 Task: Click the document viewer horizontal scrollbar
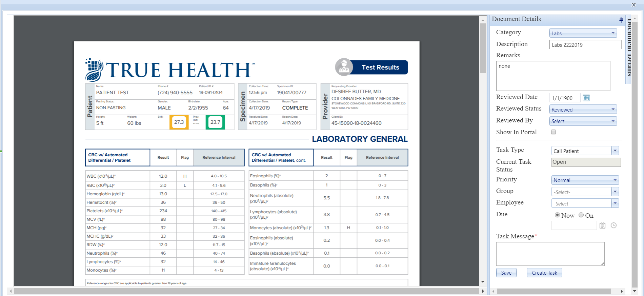click(x=246, y=291)
